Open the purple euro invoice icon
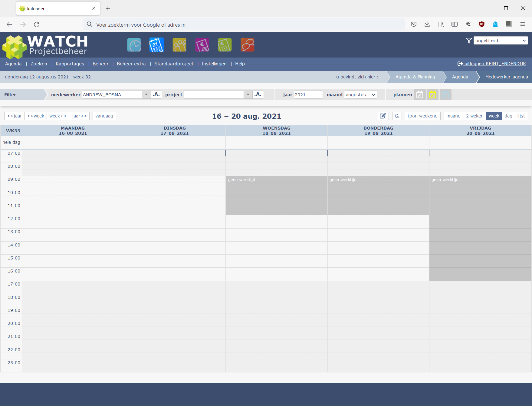This screenshot has width=532, height=406. coord(202,45)
